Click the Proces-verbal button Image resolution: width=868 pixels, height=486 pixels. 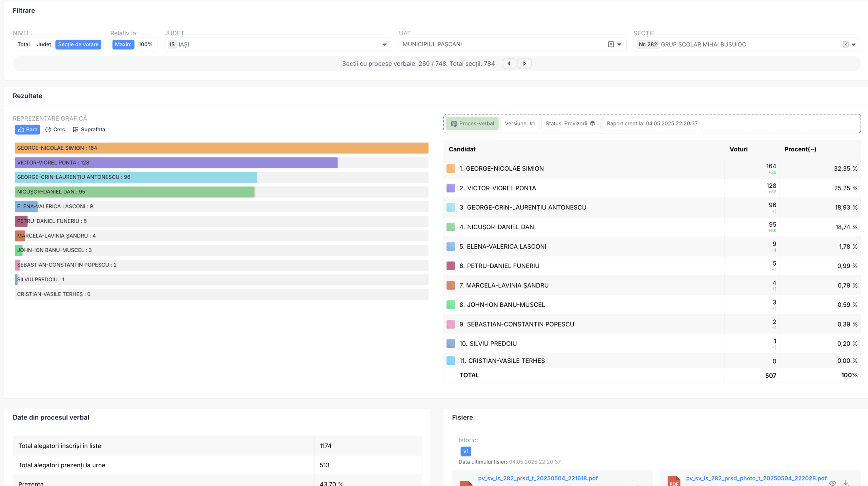472,124
